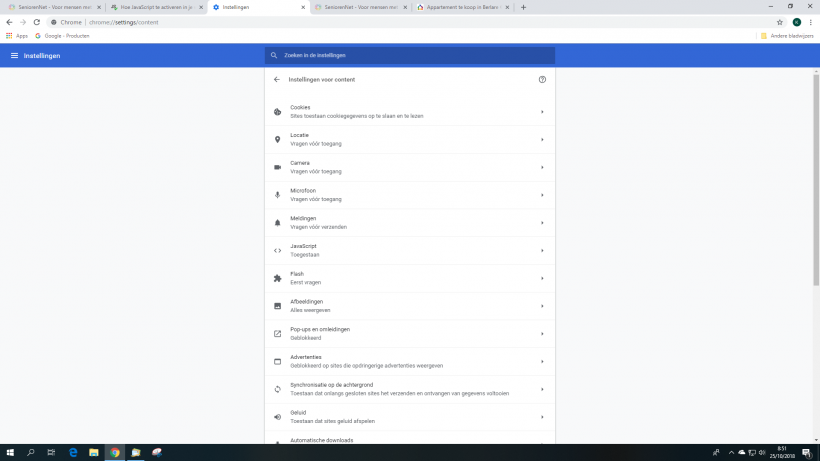Switch to the Hoe JavaScript te activeren tab
The image size is (820, 461).
coord(150,7)
